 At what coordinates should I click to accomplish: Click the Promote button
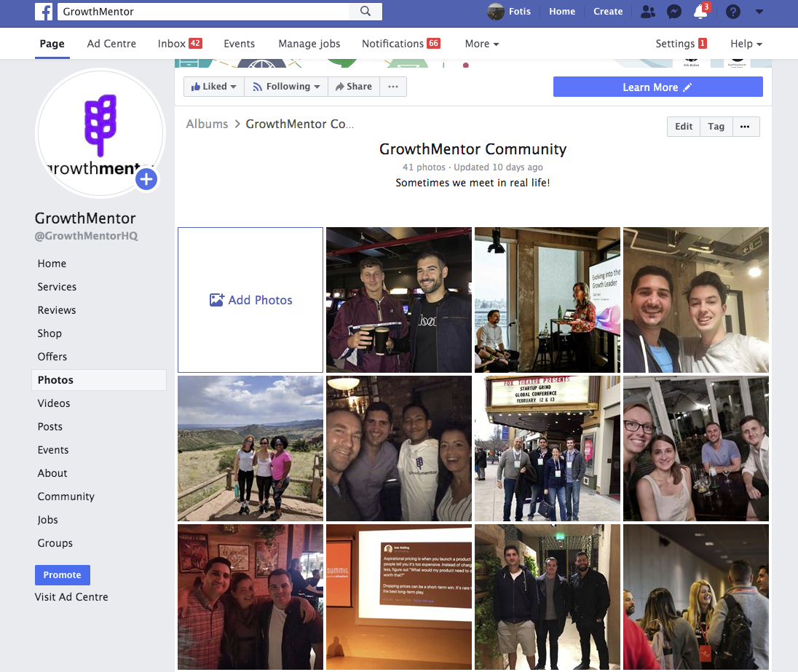(x=62, y=574)
